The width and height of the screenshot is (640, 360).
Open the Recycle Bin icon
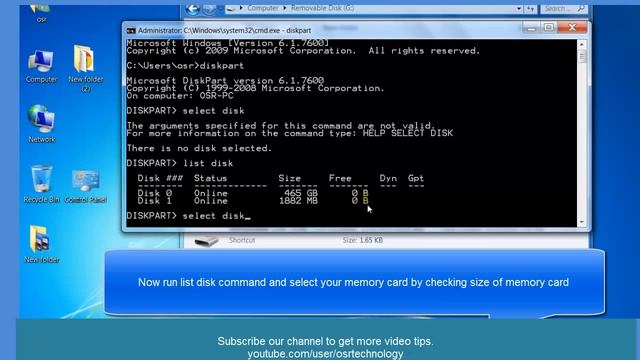(x=41, y=184)
